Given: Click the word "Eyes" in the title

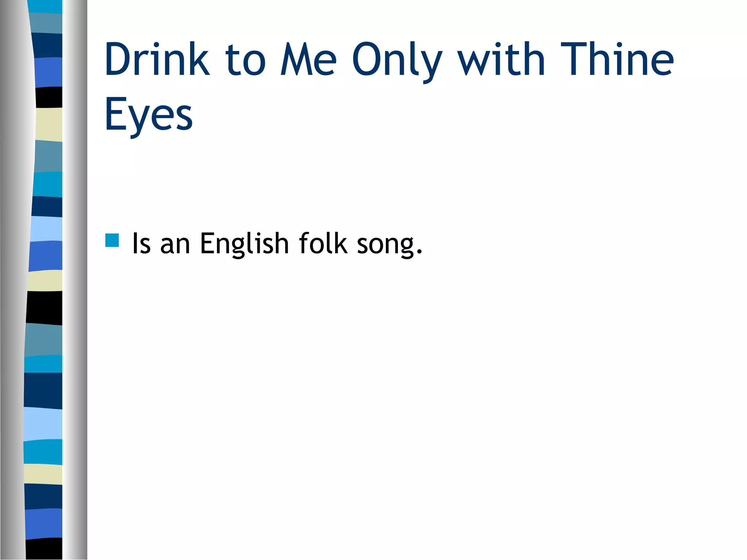Looking at the screenshot, I should [148, 114].
